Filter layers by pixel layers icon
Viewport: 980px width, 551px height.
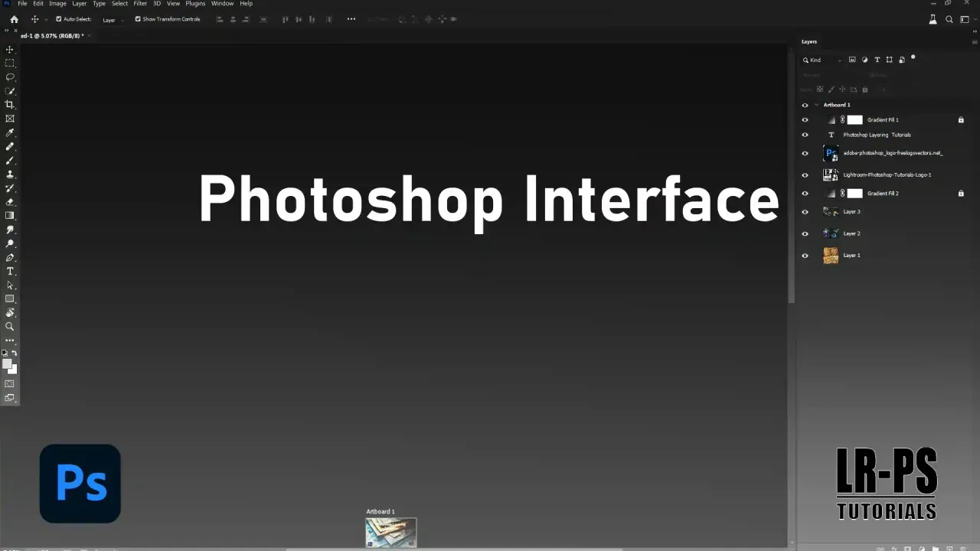(852, 60)
